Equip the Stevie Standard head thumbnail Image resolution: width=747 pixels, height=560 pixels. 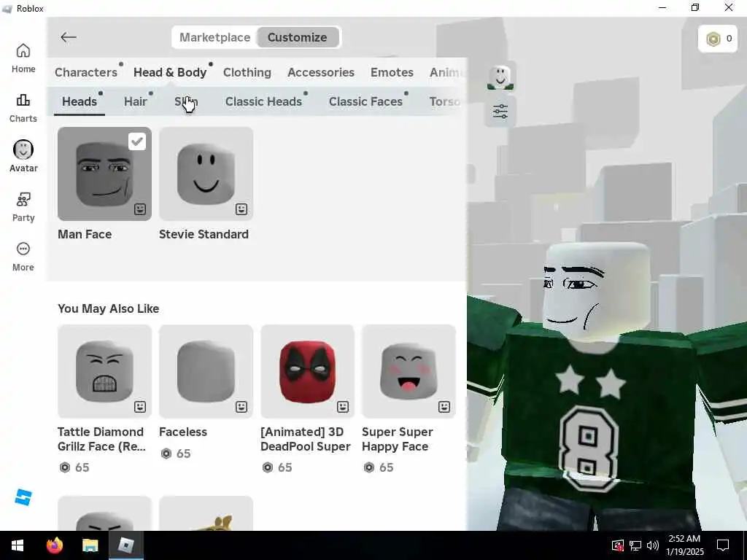(x=206, y=174)
